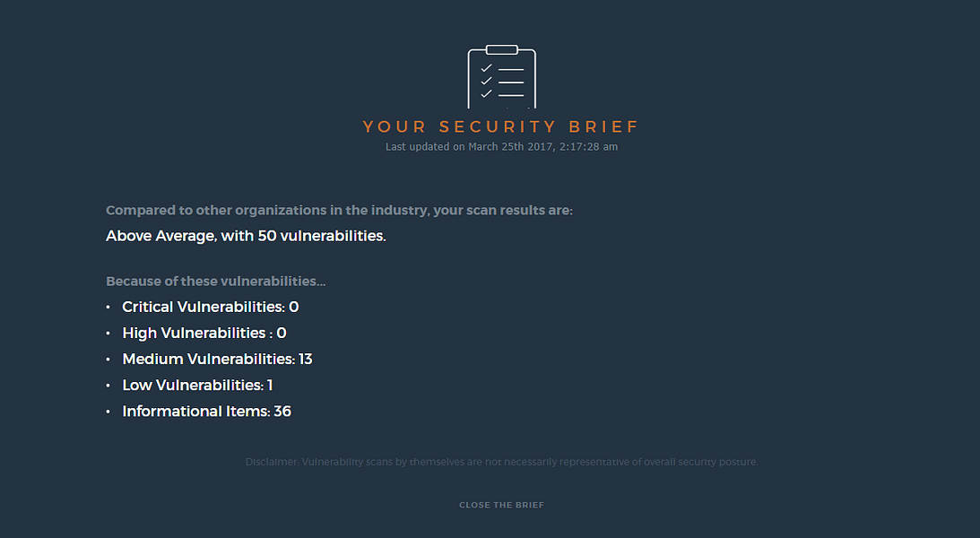Click the bullet beside High Vulnerabilities

pos(108,334)
